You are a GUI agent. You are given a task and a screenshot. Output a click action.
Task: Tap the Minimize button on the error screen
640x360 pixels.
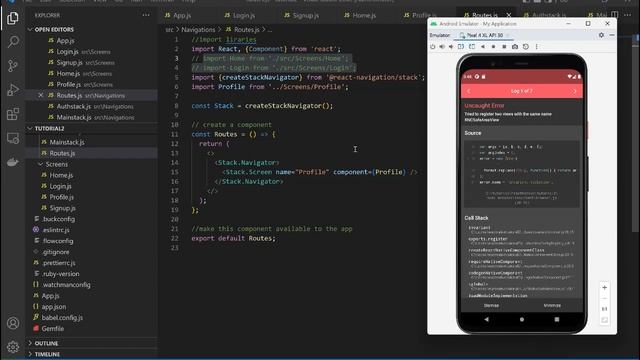[x=552, y=305]
